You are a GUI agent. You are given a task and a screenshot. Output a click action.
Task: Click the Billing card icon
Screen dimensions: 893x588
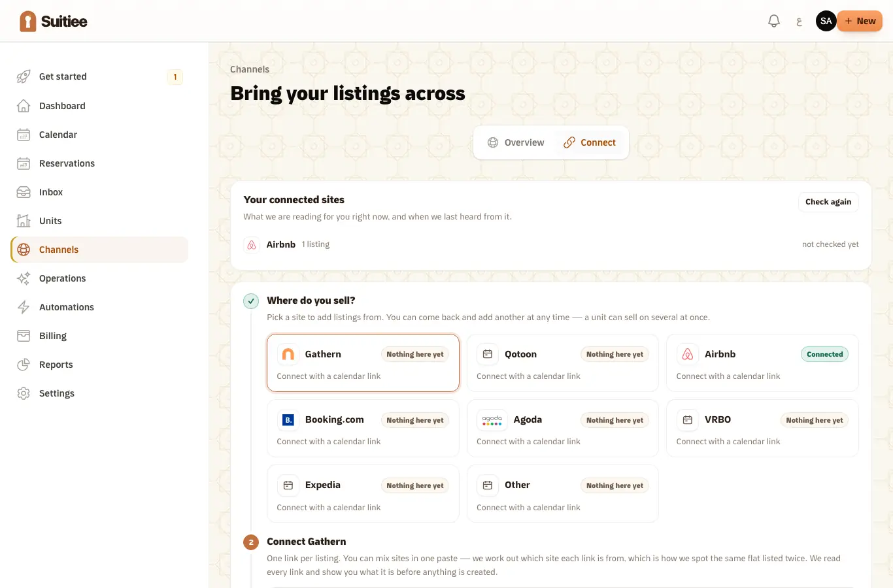pos(24,336)
